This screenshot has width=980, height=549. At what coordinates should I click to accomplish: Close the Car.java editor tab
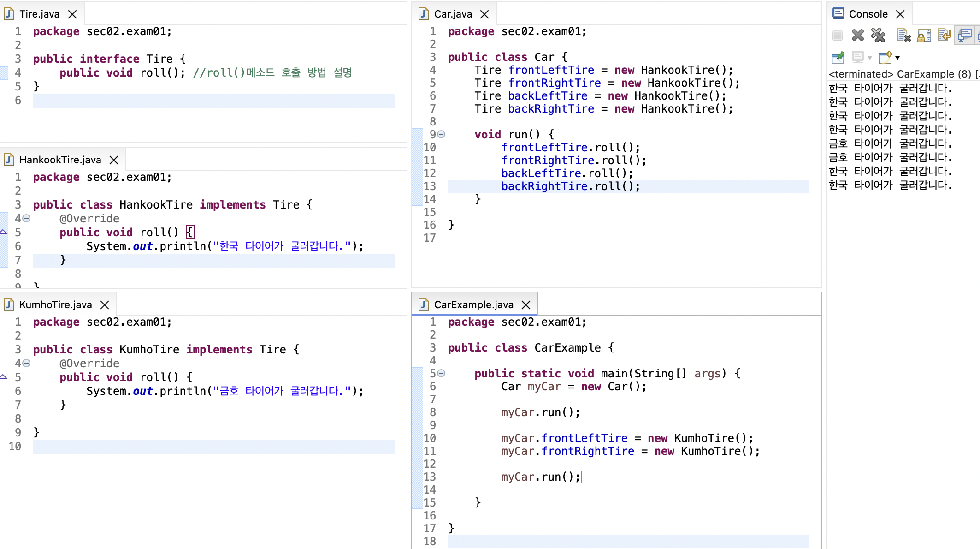tap(484, 14)
